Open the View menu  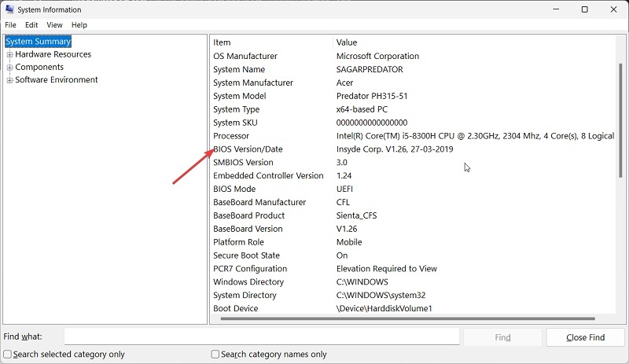pyautogui.click(x=54, y=25)
